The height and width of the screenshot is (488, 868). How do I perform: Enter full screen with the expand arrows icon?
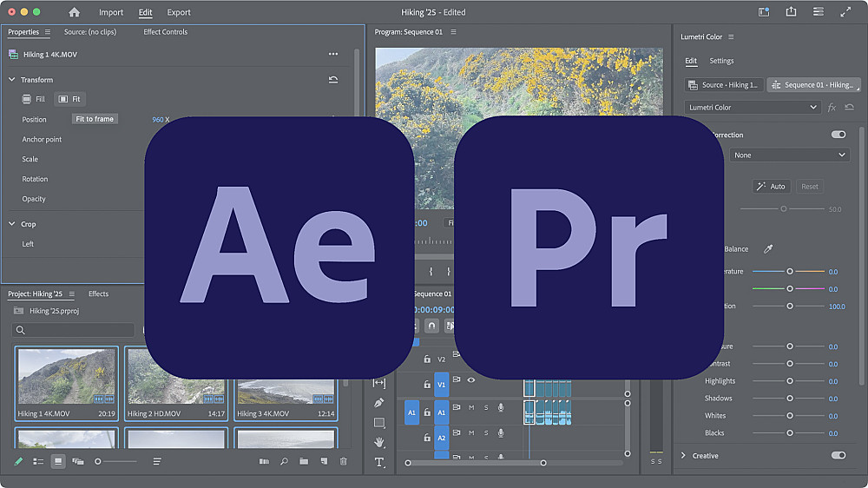click(x=845, y=11)
